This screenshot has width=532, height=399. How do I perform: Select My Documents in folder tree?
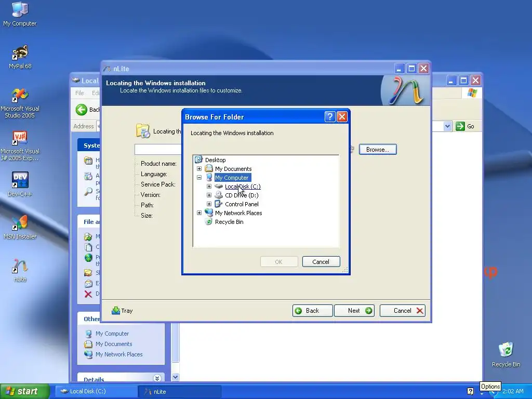(x=233, y=169)
